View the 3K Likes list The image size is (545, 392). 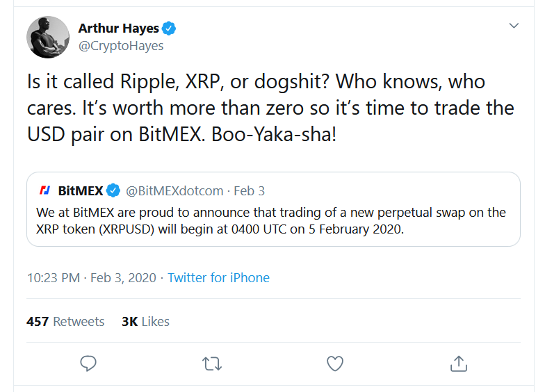(145, 322)
